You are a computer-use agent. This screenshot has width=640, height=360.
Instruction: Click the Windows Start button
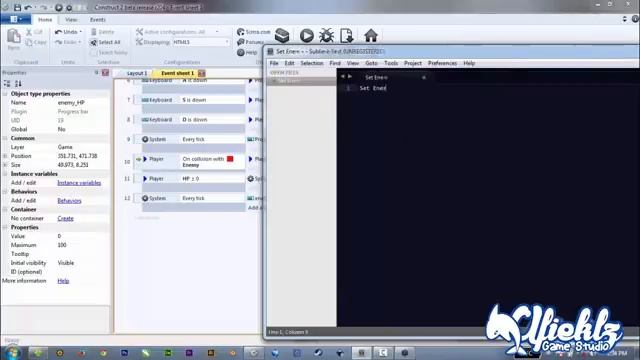coord(13,353)
